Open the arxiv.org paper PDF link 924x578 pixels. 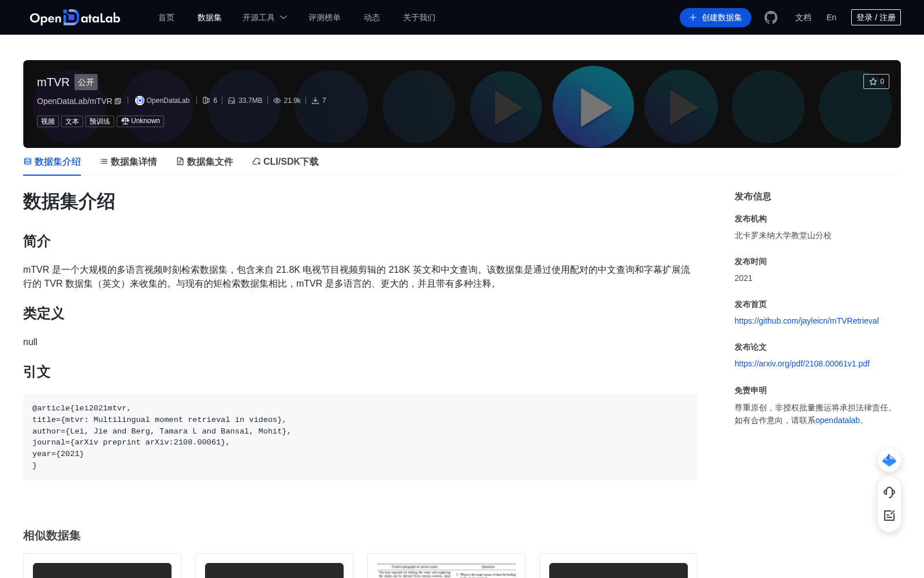pos(802,364)
